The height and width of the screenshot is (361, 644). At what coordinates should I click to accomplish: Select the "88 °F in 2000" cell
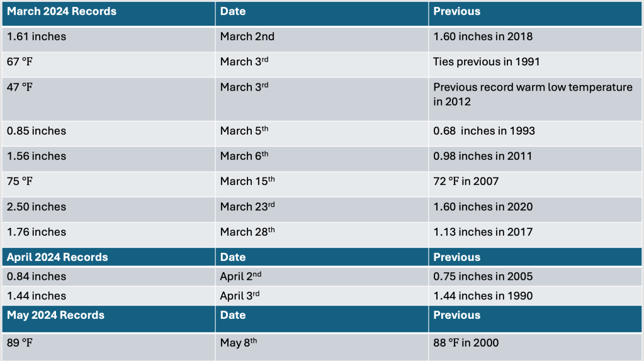(466, 343)
